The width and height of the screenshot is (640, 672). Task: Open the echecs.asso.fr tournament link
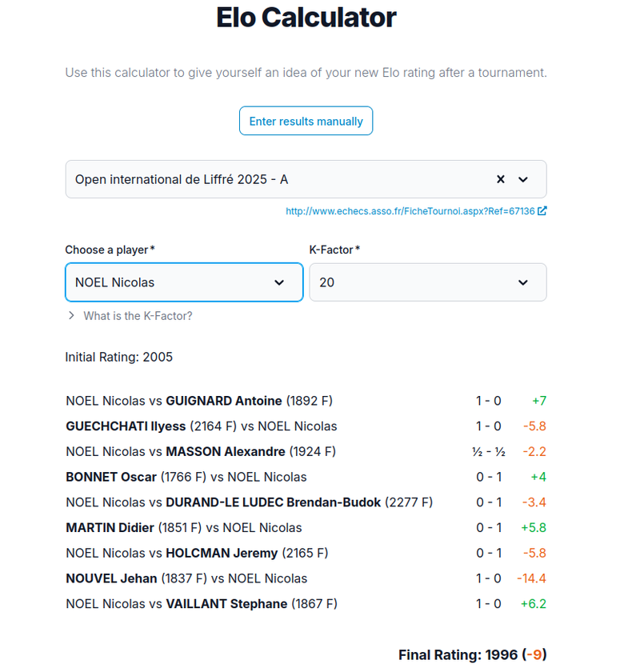pyautogui.click(x=410, y=211)
